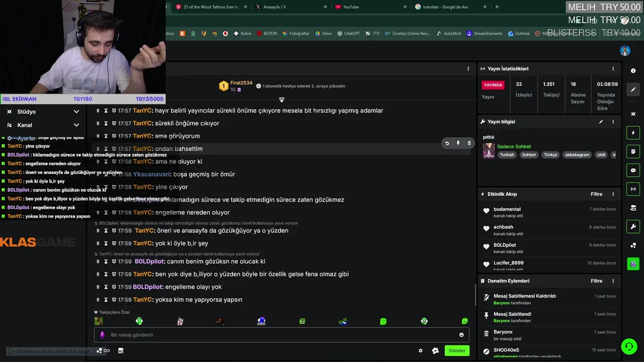
Task: Delete the hovered chat message with trash icon
Action: [x=469, y=143]
